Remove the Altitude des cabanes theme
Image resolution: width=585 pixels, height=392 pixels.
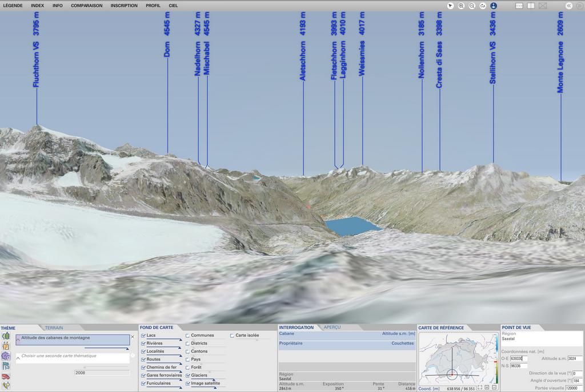[x=133, y=337]
